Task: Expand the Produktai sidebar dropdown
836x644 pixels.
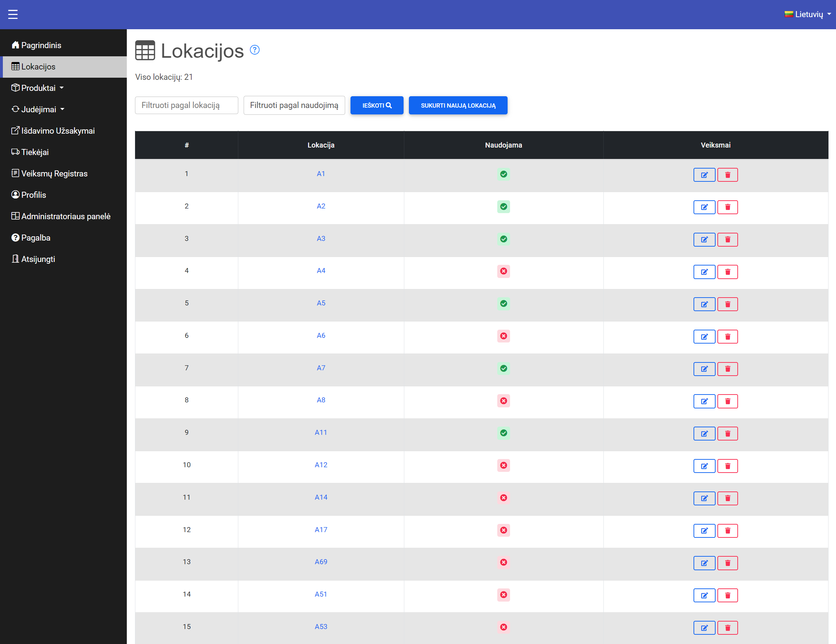Action: coord(38,88)
